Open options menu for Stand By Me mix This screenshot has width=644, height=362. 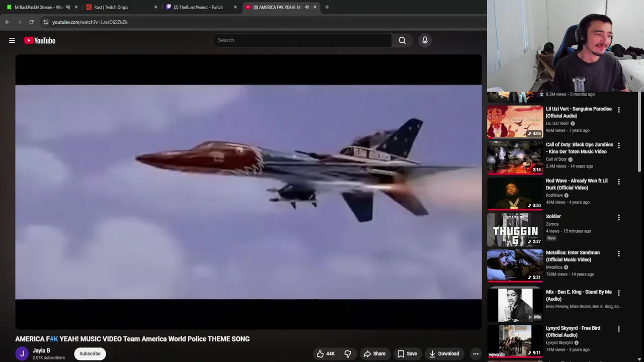tap(619, 293)
